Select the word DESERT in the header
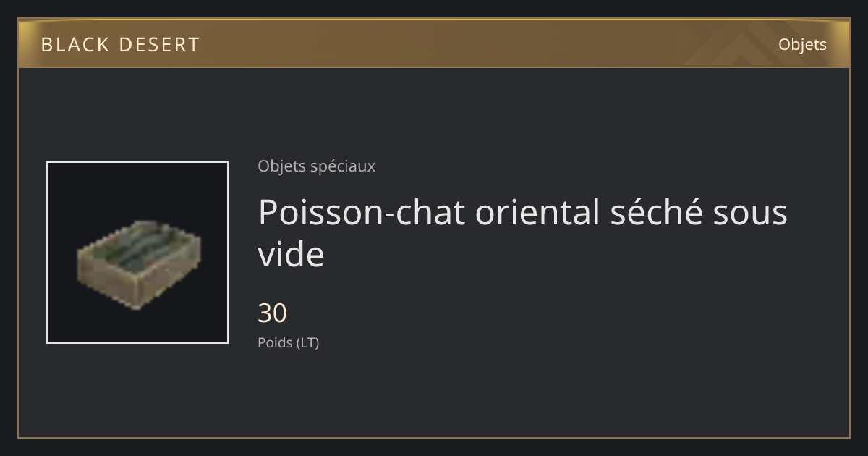This screenshot has width=868, height=456. click(160, 45)
